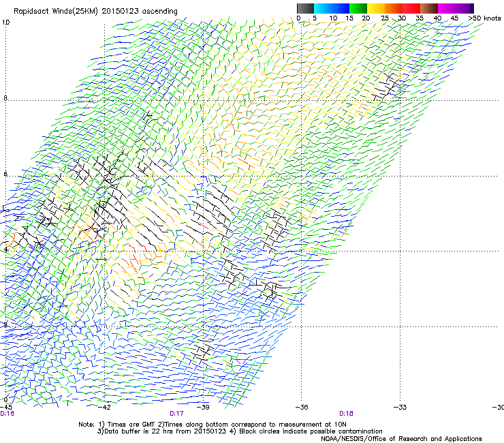This screenshot has width=504, height=443.
Task: Click the gray 0–5 knots legend swatch
Action: (305, 8)
